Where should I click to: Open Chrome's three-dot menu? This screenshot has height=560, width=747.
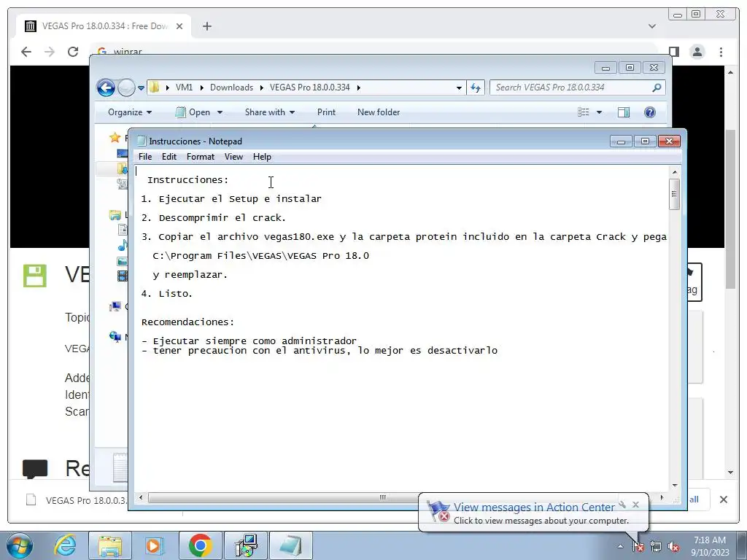click(x=721, y=52)
